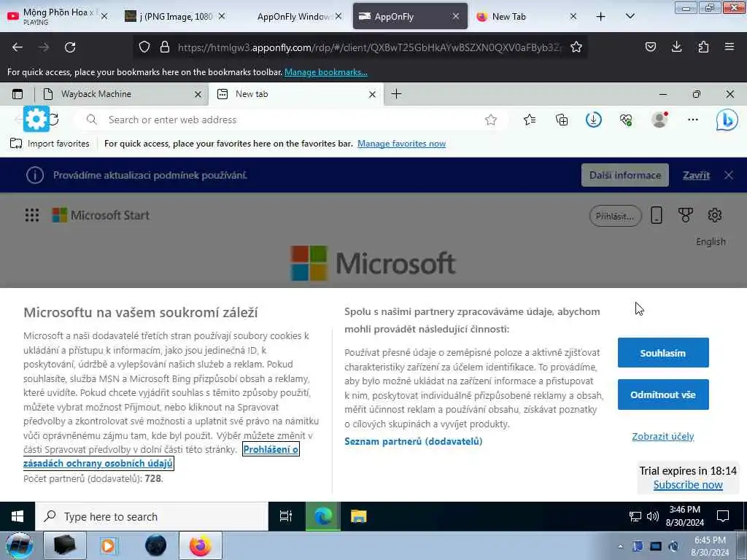The height and width of the screenshot is (560, 747).
Task: Click Import favorites
Action: pos(50,144)
